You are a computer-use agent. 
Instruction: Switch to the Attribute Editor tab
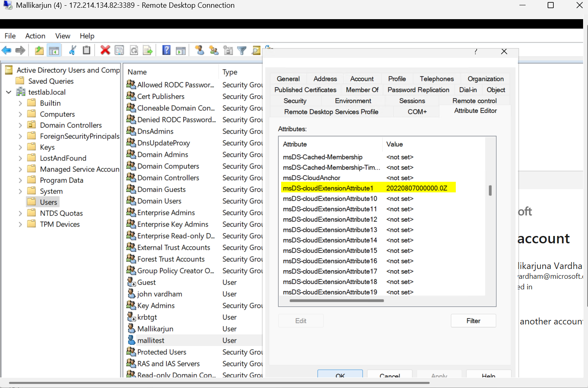[475, 110]
